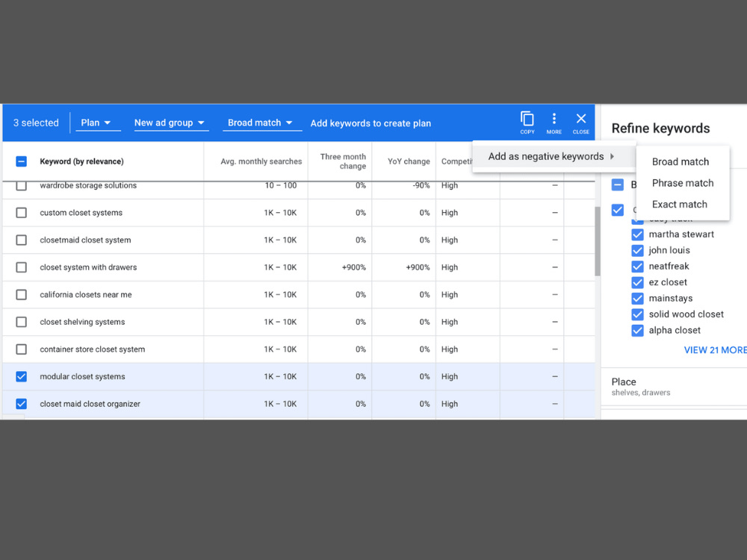Open the New ad group dropdown
The width and height of the screenshot is (747, 560).
tap(171, 123)
